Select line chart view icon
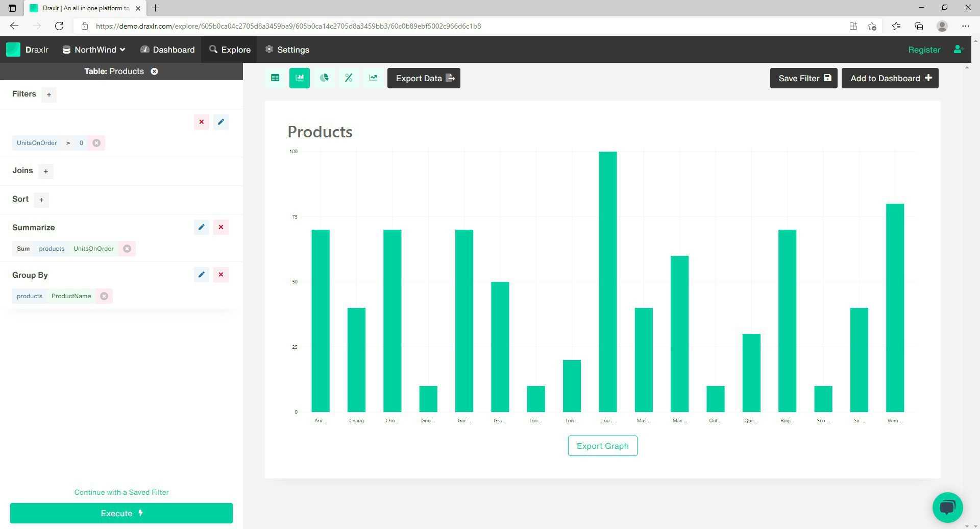 (x=373, y=78)
